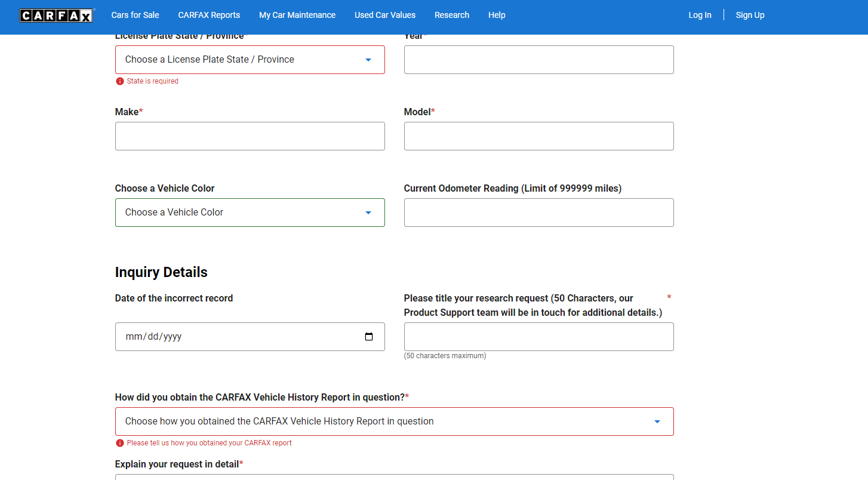
Task: Click the License Plate State dropdown arrow
Action: coord(368,60)
